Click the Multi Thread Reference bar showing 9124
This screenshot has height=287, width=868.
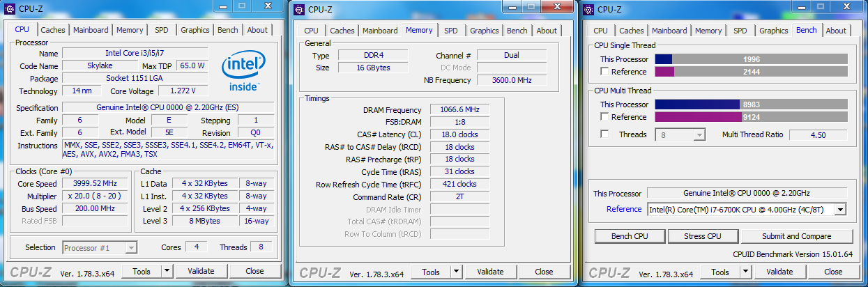point(751,117)
